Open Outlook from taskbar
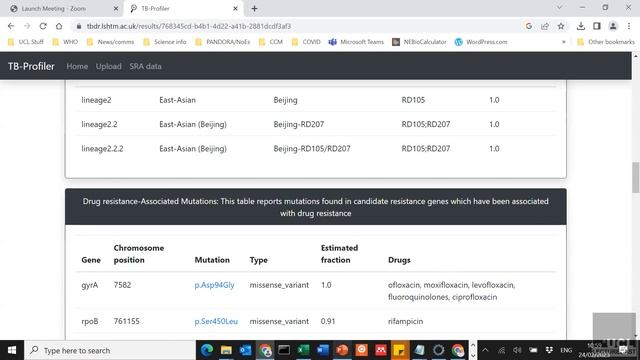This screenshot has width=640, height=360. [x=245, y=350]
